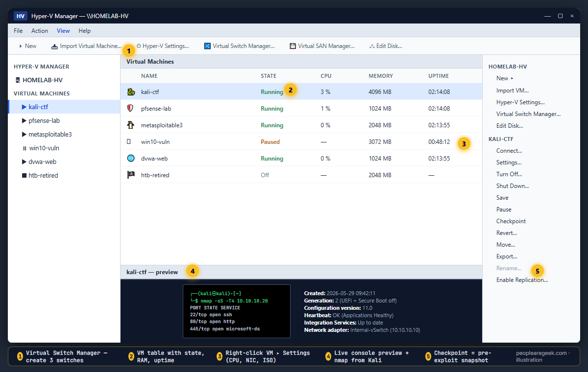
Task: Click the htb-retired flag icon
Action: click(x=130, y=175)
